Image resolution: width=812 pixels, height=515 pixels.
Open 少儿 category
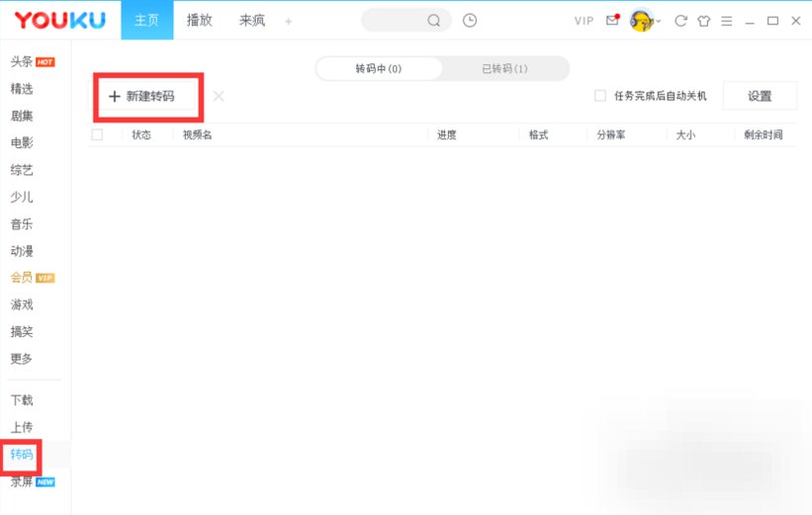22,197
